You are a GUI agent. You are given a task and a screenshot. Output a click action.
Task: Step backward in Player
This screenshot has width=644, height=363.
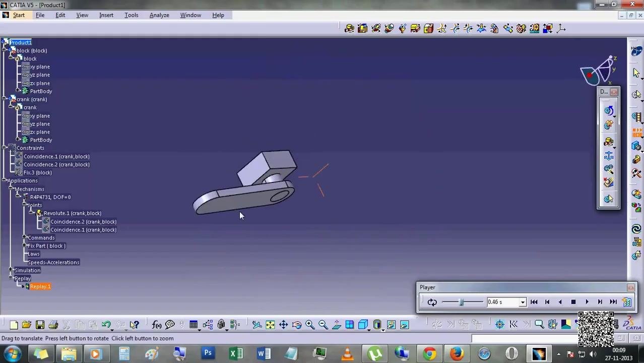click(x=547, y=302)
